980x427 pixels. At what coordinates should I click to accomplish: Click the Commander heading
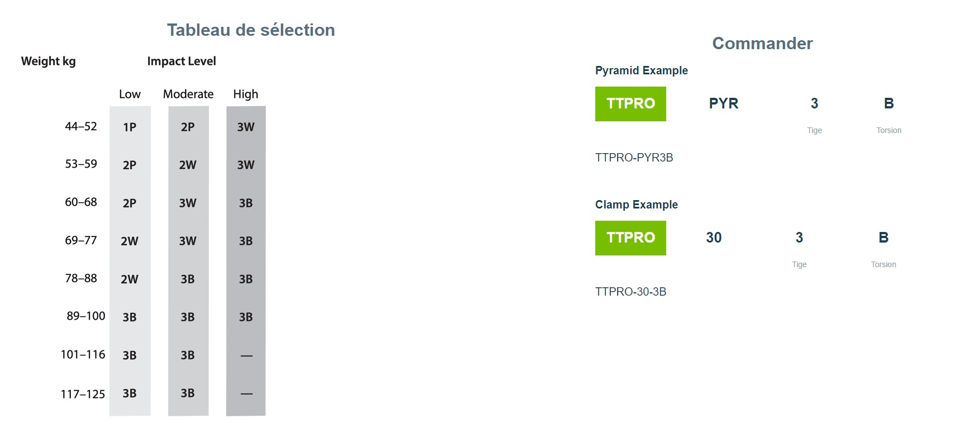coord(762,43)
